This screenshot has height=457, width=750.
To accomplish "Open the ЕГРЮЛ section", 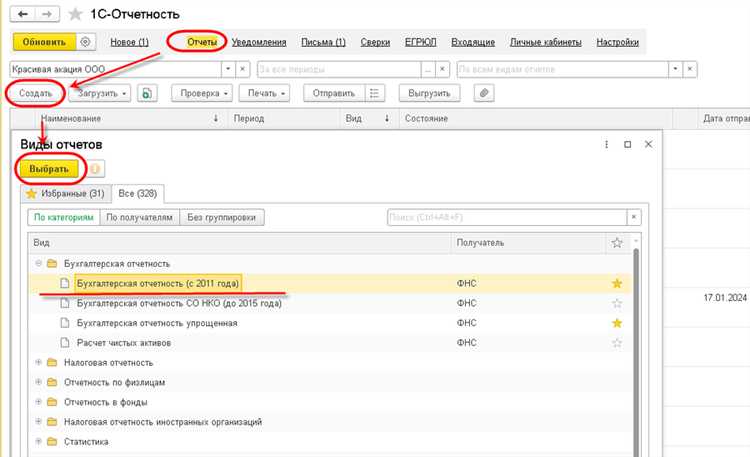I will coord(420,42).
